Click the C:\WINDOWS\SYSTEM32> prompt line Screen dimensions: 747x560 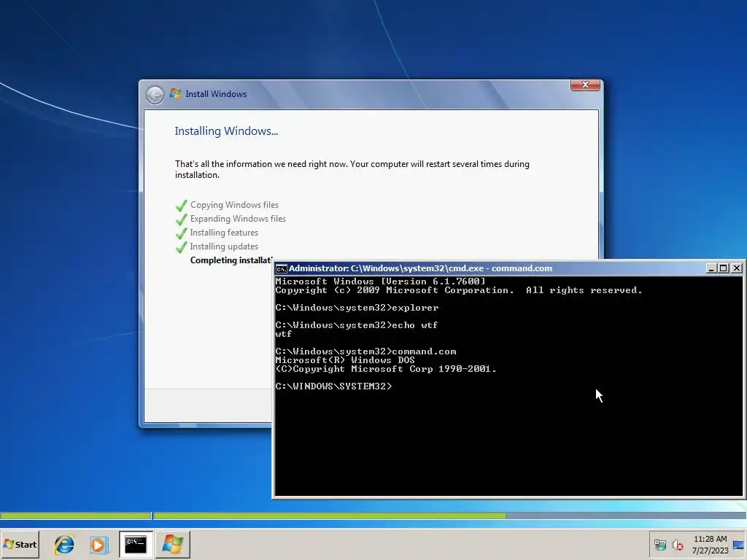click(x=333, y=386)
